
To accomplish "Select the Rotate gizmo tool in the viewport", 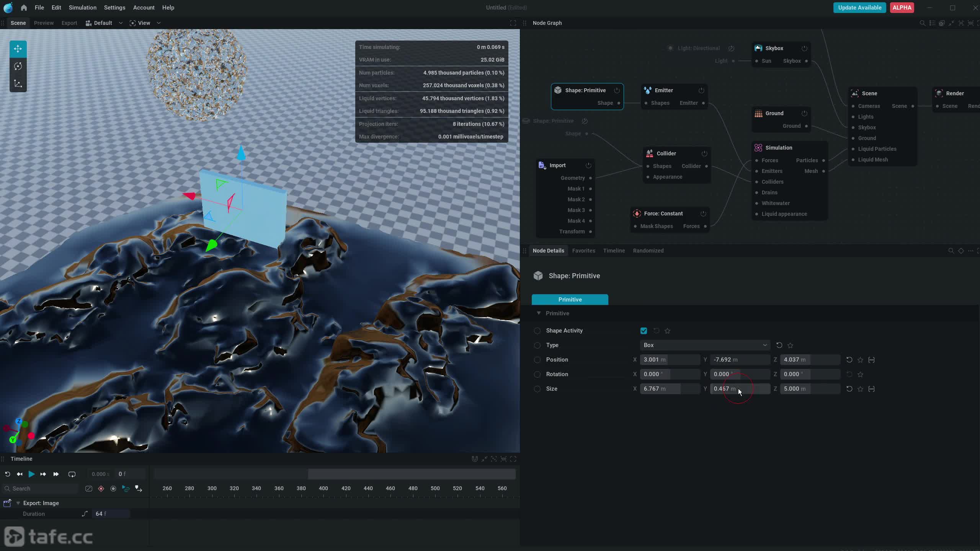I will tap(18, 66).
